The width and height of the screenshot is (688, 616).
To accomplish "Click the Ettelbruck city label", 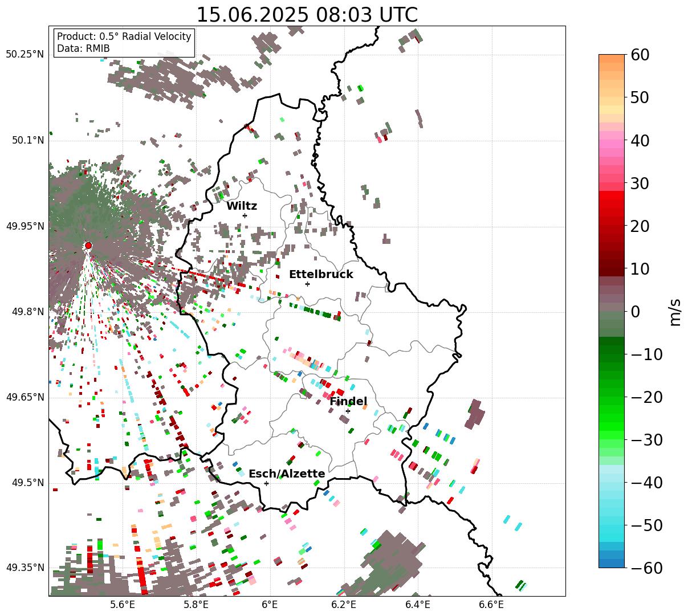I will click(321, 275).
